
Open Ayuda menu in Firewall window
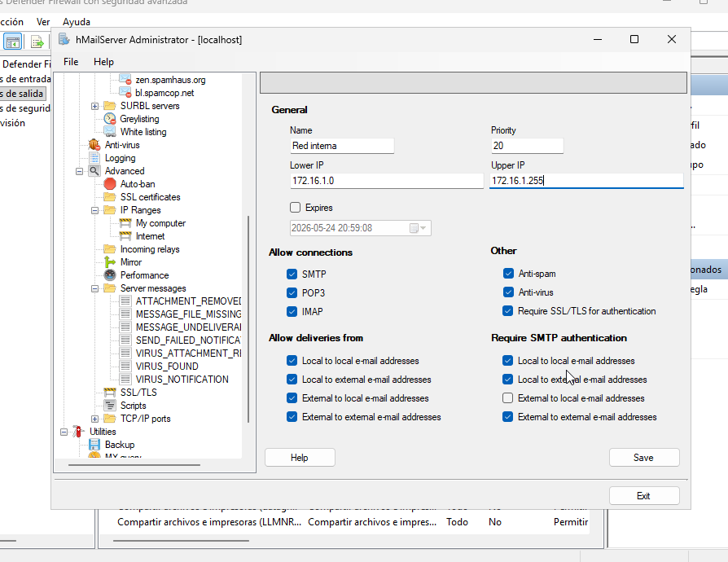pyautogui.click(x=77, y=22)
